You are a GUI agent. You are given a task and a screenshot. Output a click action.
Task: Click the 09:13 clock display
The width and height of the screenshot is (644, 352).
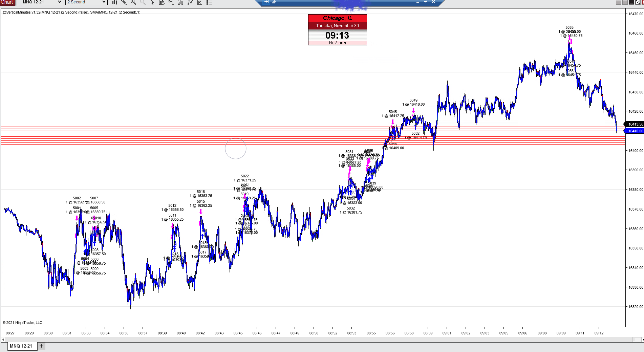pos(337,35)
